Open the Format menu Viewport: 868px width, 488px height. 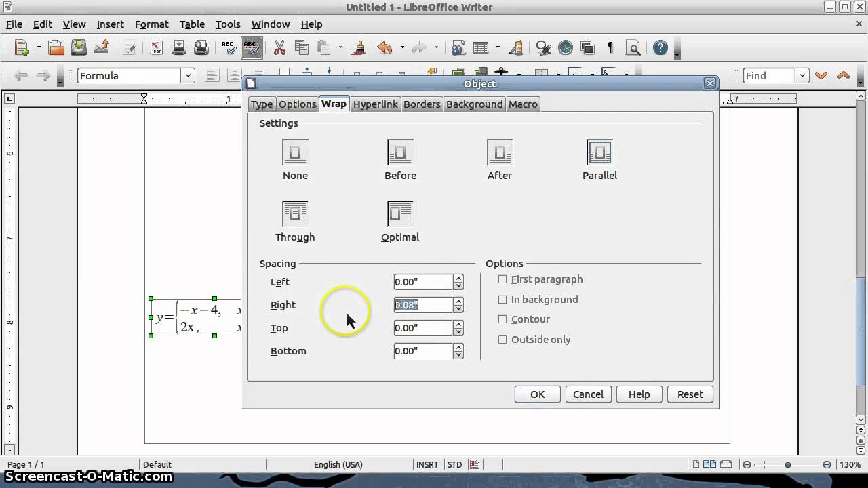(x=151, y=24)
